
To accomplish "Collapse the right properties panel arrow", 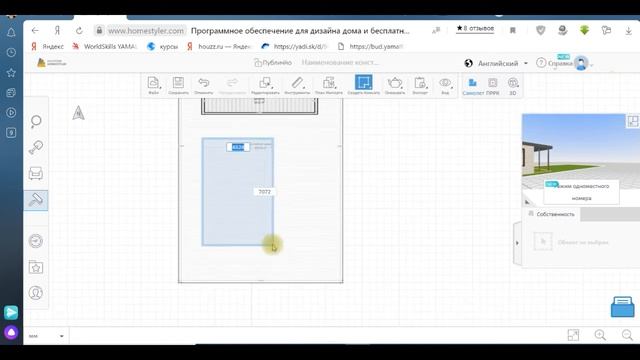I will pyautogui.click(x=517, y=243).
